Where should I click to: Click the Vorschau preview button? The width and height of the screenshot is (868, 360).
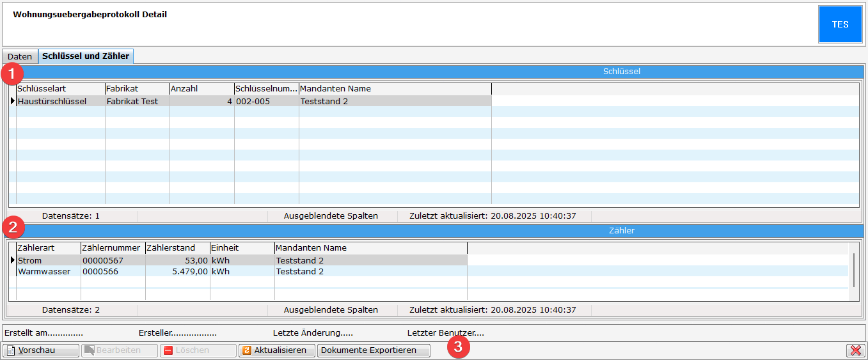tap(42, 350)
